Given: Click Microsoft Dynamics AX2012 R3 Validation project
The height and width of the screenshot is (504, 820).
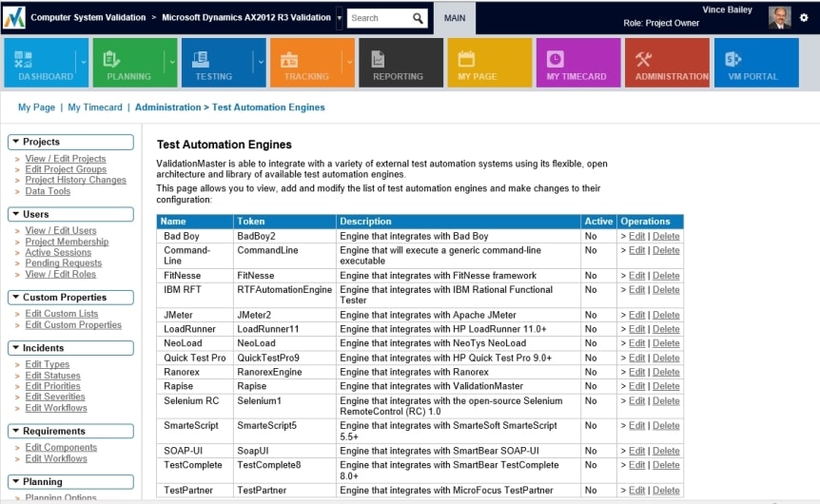Looking at the screenshot, I should [246, 17].
